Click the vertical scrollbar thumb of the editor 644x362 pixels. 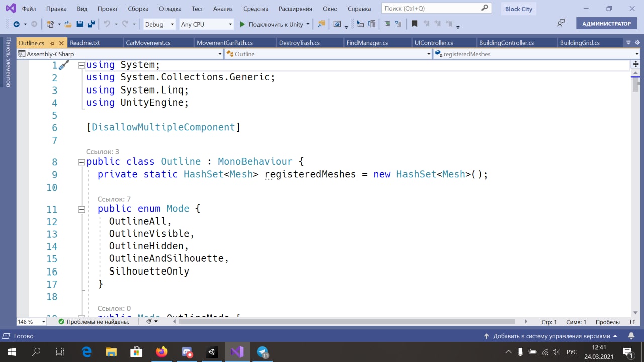pos(636,84)
